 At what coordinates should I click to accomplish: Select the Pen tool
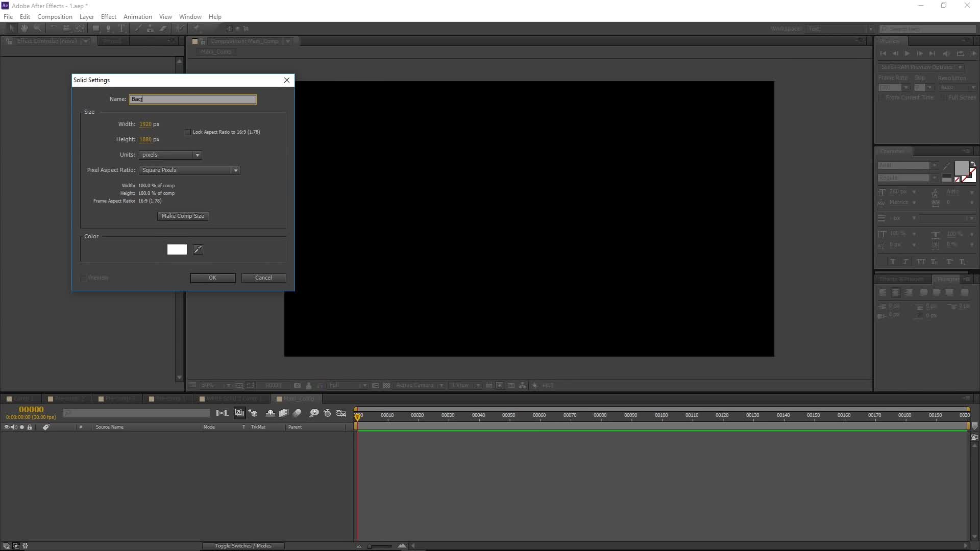tap(108, 29)
